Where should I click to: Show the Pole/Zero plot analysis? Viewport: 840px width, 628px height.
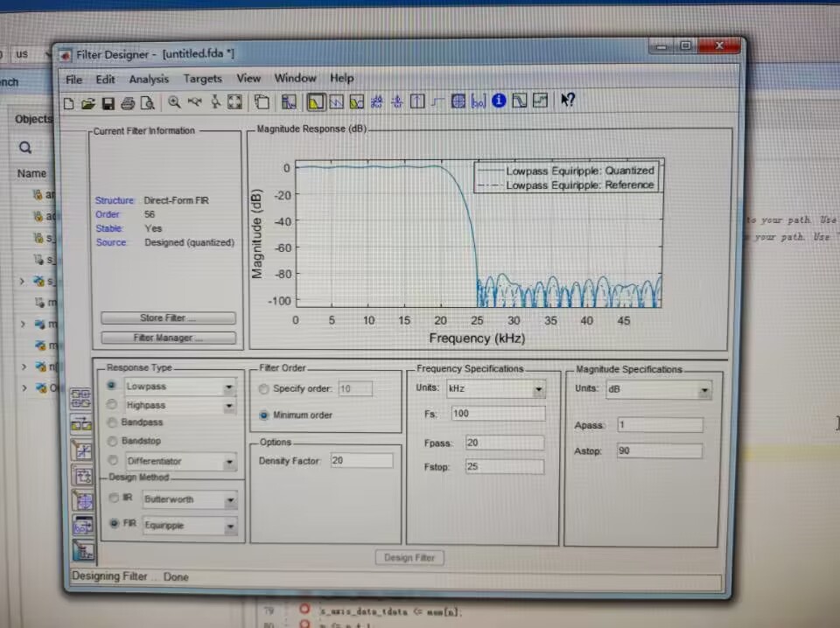pos(457,101)
